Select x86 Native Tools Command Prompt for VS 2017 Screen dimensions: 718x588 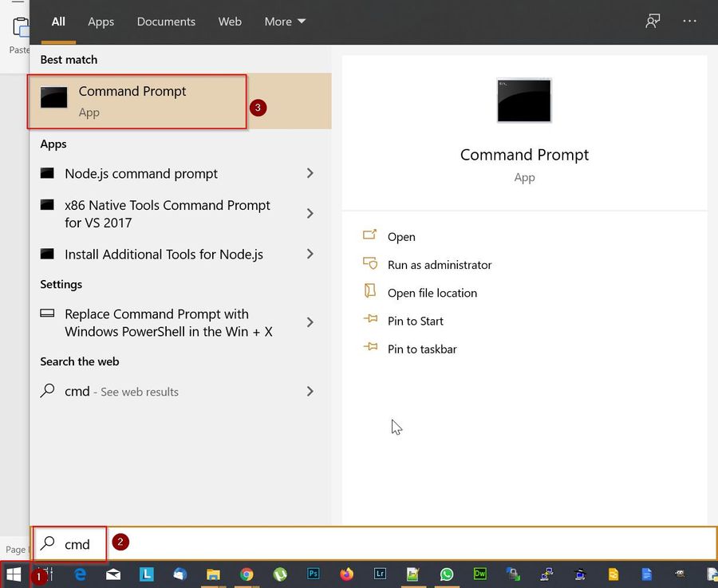[x=168, y=214]
